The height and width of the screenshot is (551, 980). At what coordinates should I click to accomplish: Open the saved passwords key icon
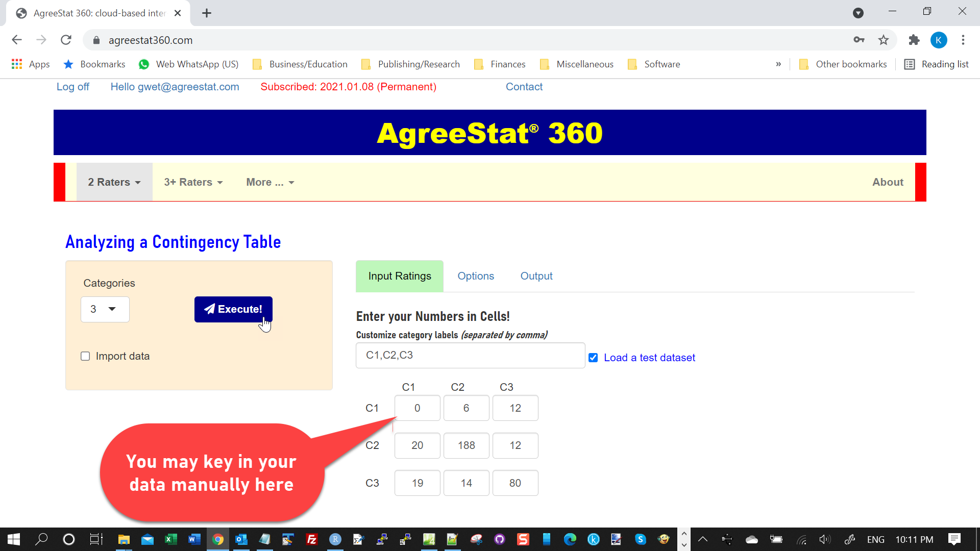pyautogui.click(x=859, y=40)
